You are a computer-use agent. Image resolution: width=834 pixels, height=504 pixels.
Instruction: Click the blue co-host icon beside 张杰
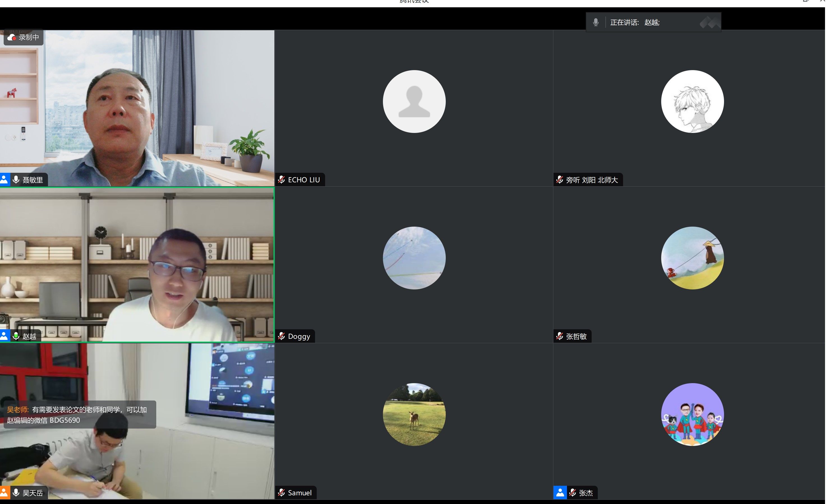point(560,492)
